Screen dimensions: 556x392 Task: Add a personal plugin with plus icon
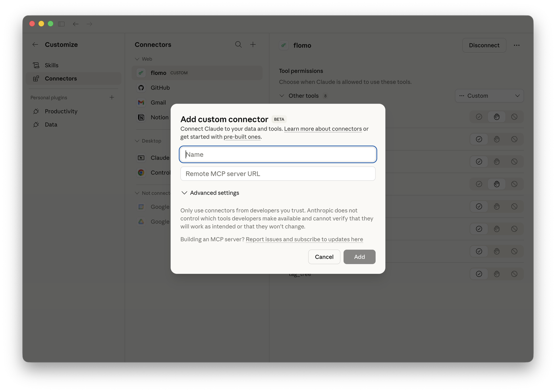112,98
